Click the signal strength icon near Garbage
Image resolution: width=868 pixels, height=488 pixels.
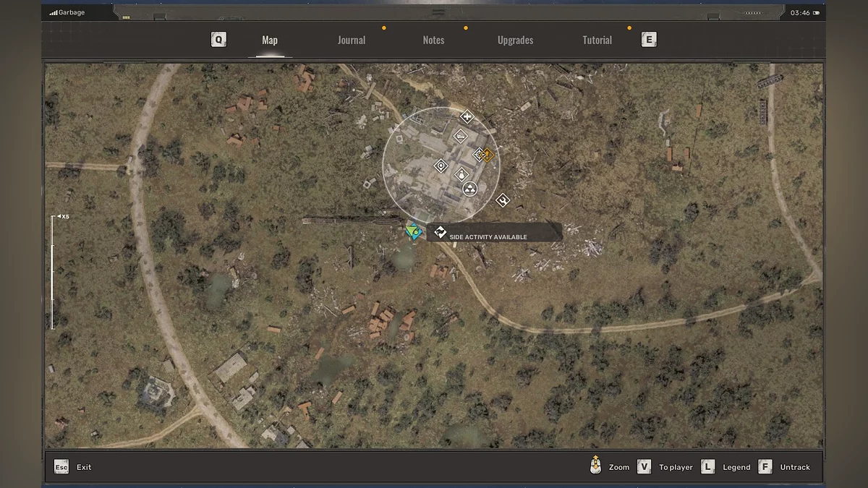[54, 12]
